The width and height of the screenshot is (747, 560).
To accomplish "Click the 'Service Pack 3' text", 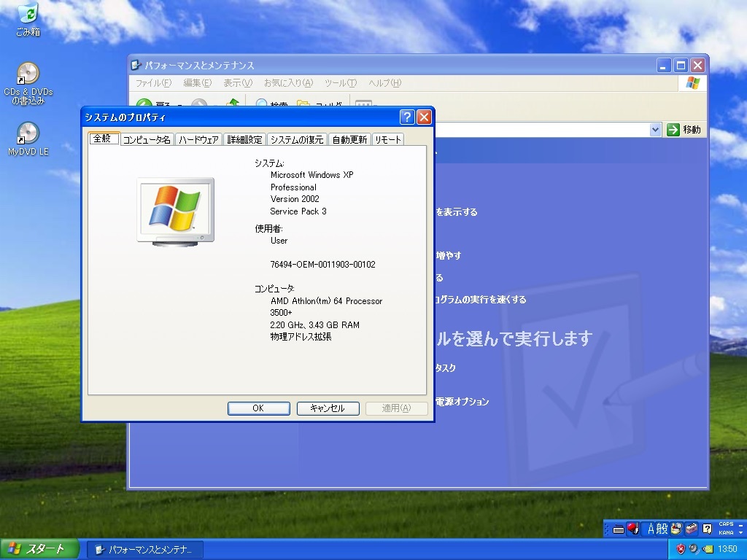I will click(x=298, y=211).
